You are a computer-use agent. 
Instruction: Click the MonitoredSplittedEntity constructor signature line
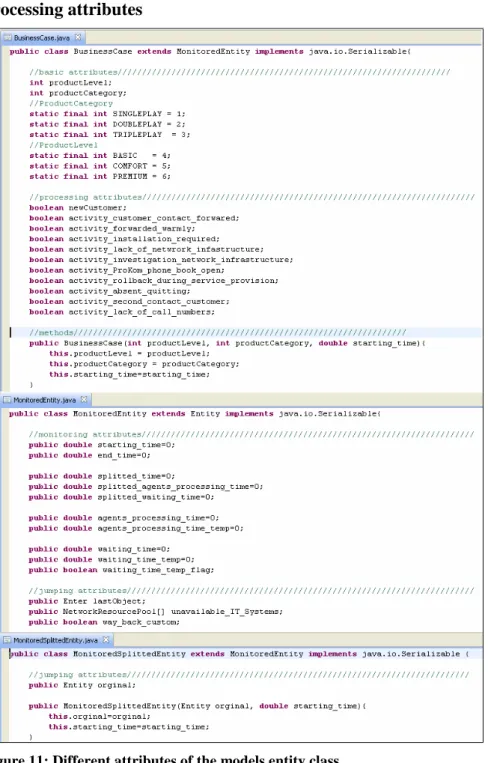point(198,706)
